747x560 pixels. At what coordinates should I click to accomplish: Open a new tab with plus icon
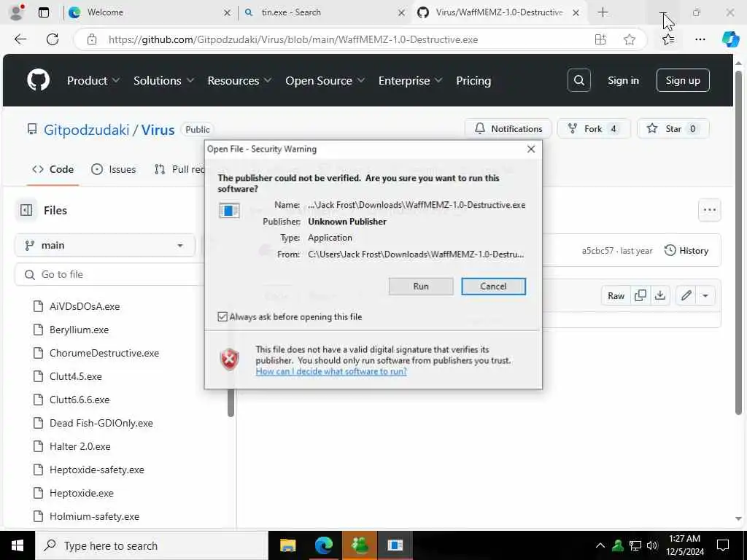[x=603, y=12]
